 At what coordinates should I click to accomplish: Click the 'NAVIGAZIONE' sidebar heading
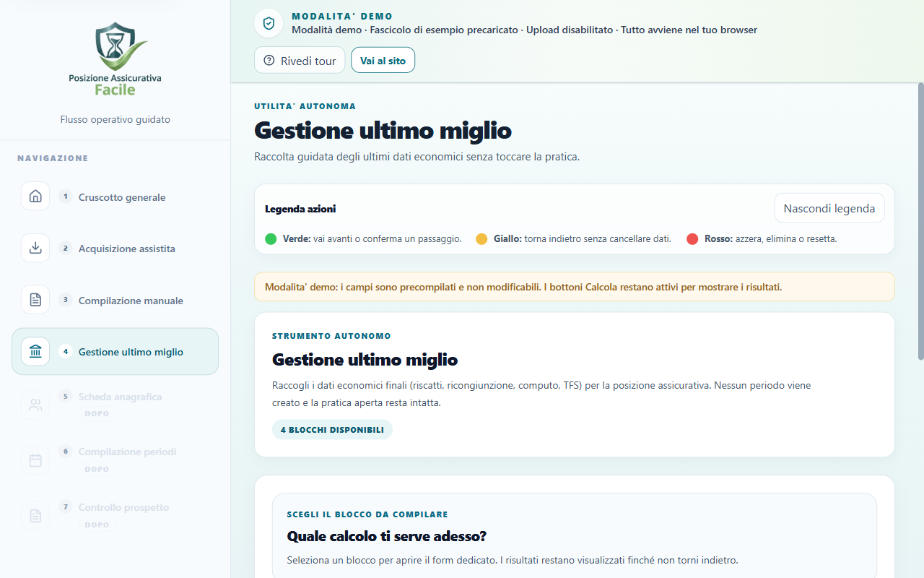click(x=53, y=158)
